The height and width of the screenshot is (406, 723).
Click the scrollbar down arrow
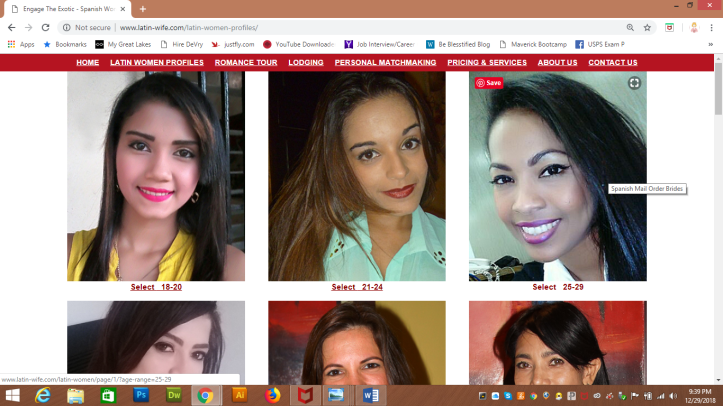718,380
